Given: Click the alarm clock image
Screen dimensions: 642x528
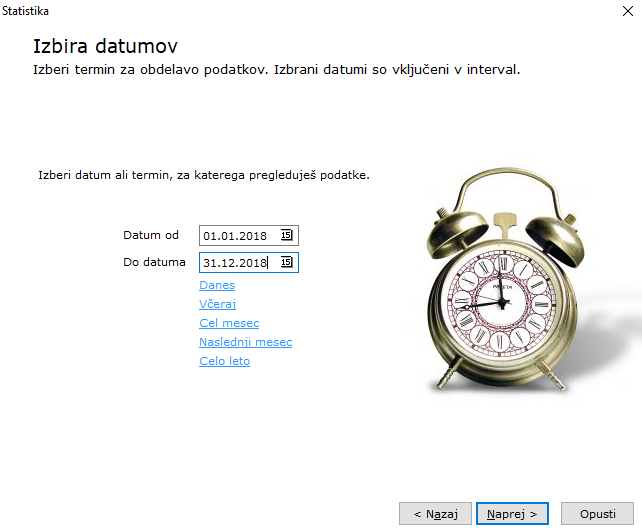Looking at the screenshot, I should pyautogui.click(x=506, y=280).
